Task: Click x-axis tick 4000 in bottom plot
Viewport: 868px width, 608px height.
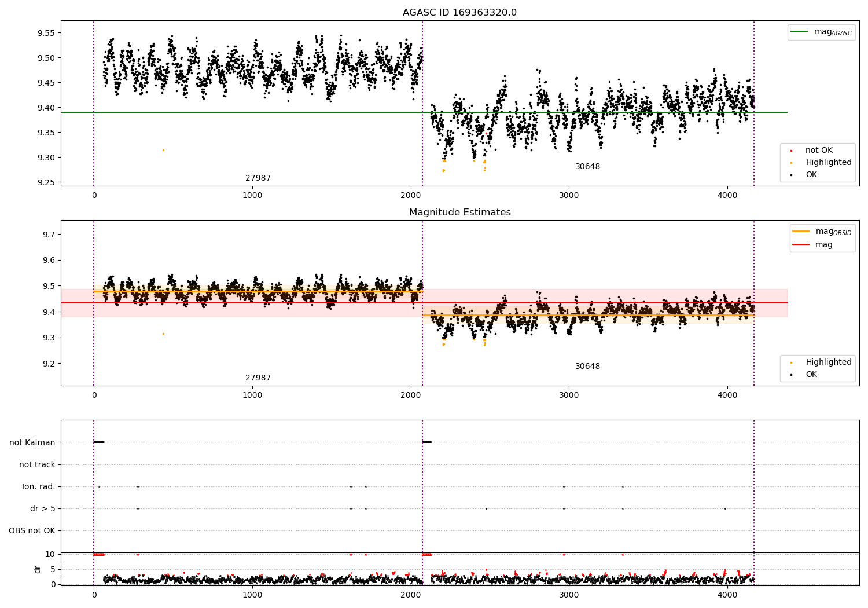Action: point(727,595)
